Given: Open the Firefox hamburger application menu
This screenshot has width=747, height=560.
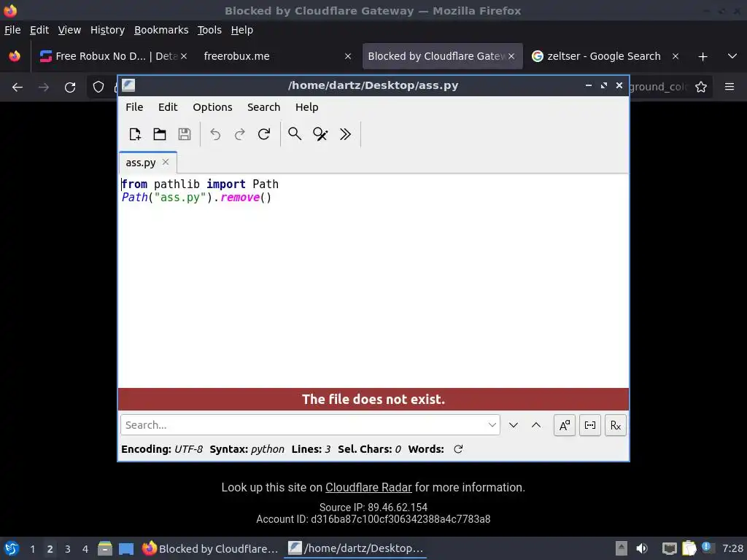Looking at the screenshot, I should point(729,87).
